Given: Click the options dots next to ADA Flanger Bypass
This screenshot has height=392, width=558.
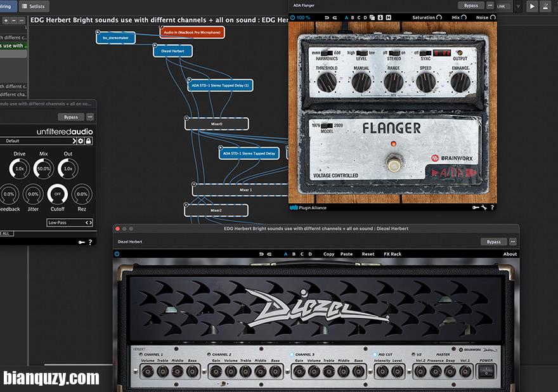Looking at the screenshot, I should [x=490, y=5].
